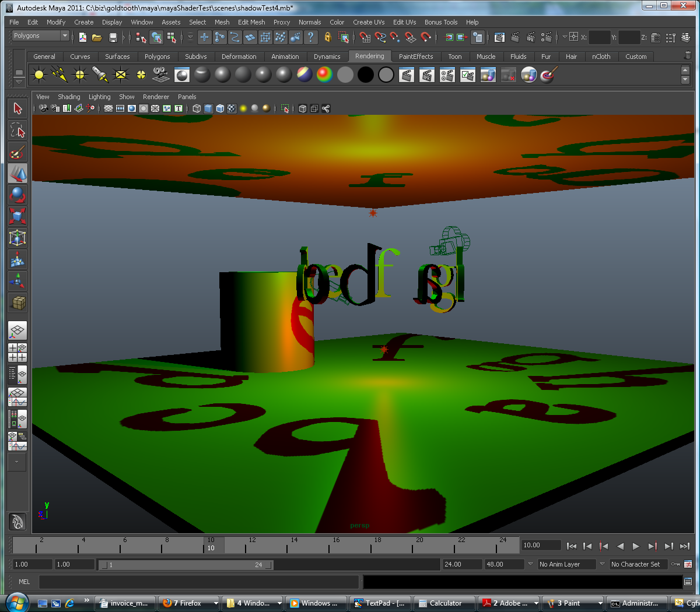Open the Lighting panel menu
The height and width of the screenshot is (612, 700).
[x=99, y=97]
